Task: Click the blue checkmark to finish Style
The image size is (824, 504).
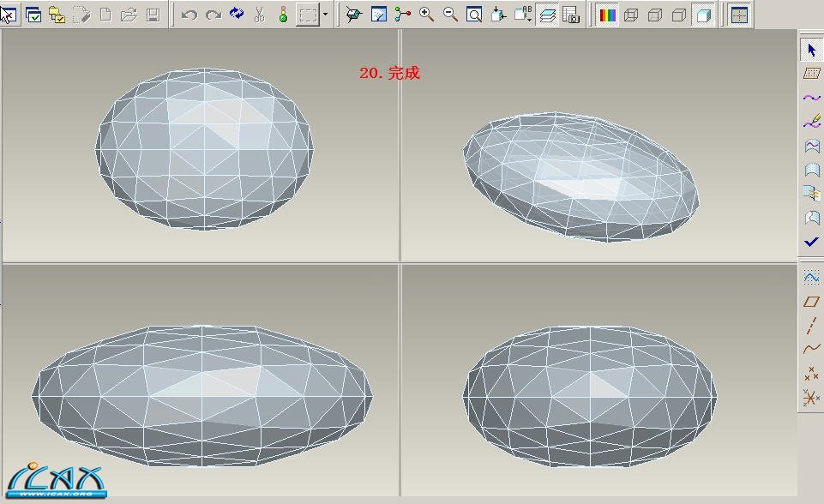Action: (x=811, y=243)
